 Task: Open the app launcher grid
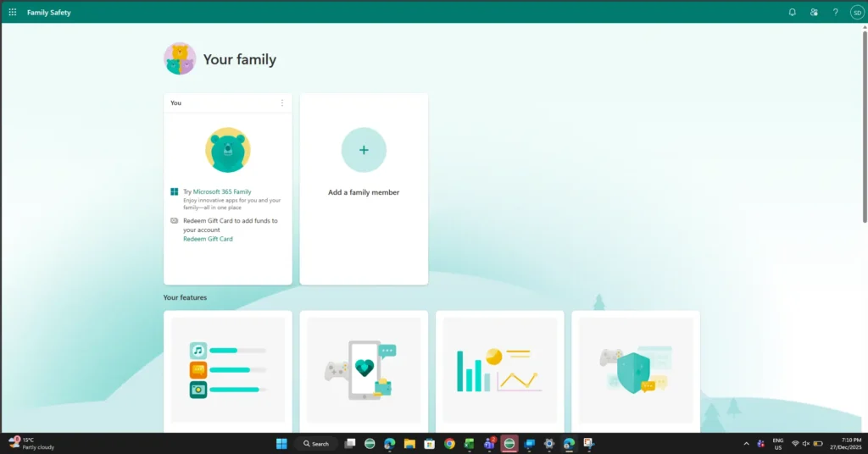[12, 12]
